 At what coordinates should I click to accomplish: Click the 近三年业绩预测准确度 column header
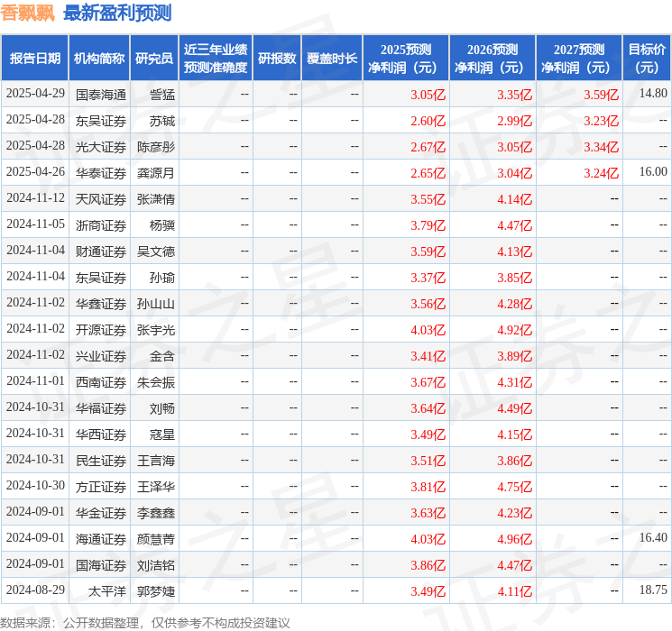click(216, 59)
